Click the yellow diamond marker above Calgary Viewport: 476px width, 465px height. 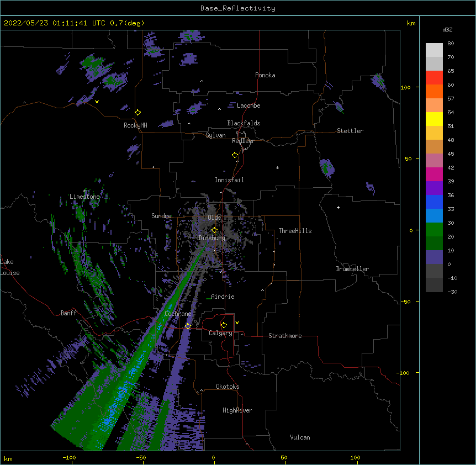point(224,325)
